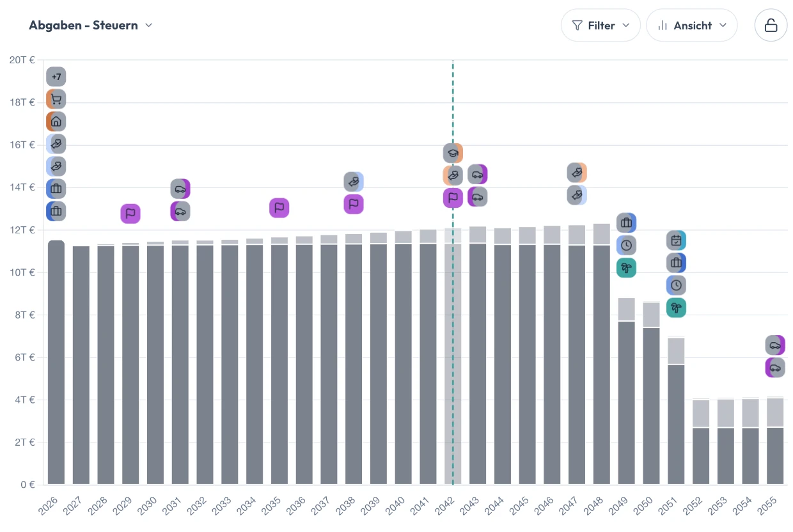The height and width of the screenshot is (532, 793).
Task: Click the orange-edged hand-heart icon above 2047
Action: tap(577, 173)
